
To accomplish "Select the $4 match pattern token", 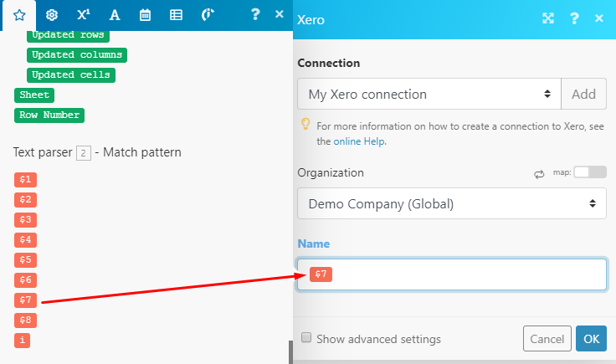I will [26, 239].
